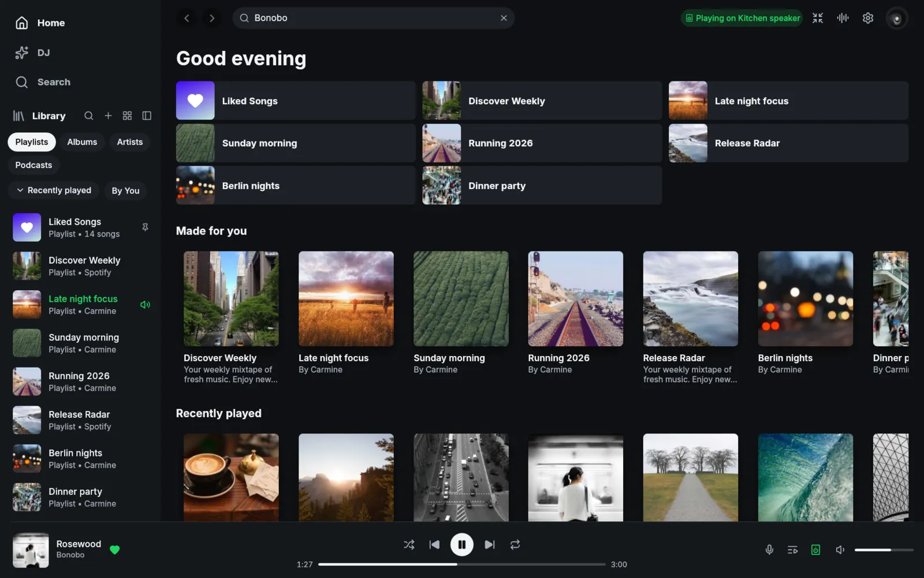
Task: Open Sunday morning shortcut tile
Action: [x=296, y=143]
